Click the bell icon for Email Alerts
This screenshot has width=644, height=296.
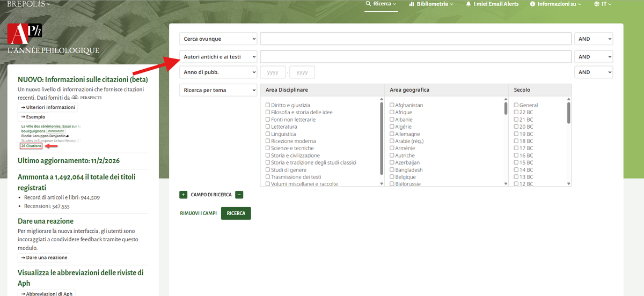click(x=469, y=4)
